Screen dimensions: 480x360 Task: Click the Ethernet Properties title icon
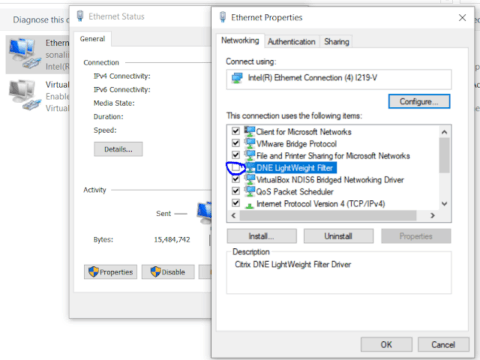[x=223, y=17]
